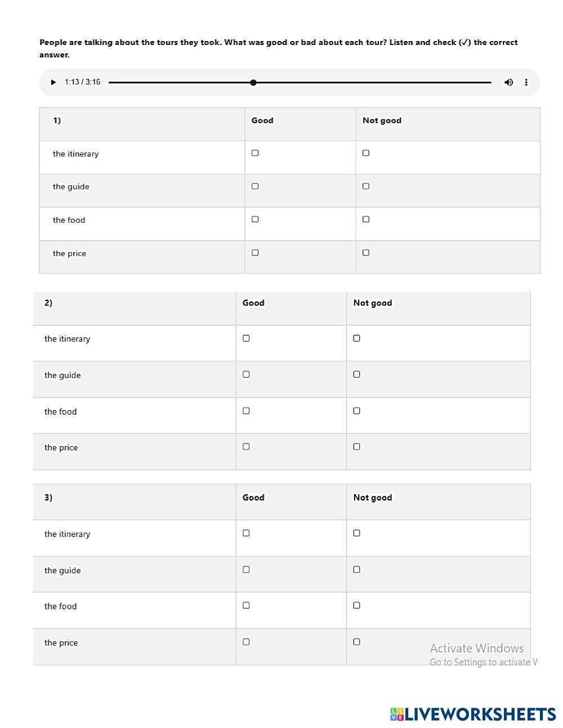This screenshot has width=563, height=728.
Task: Check Good for food in table 1
Action: (255, 219)
